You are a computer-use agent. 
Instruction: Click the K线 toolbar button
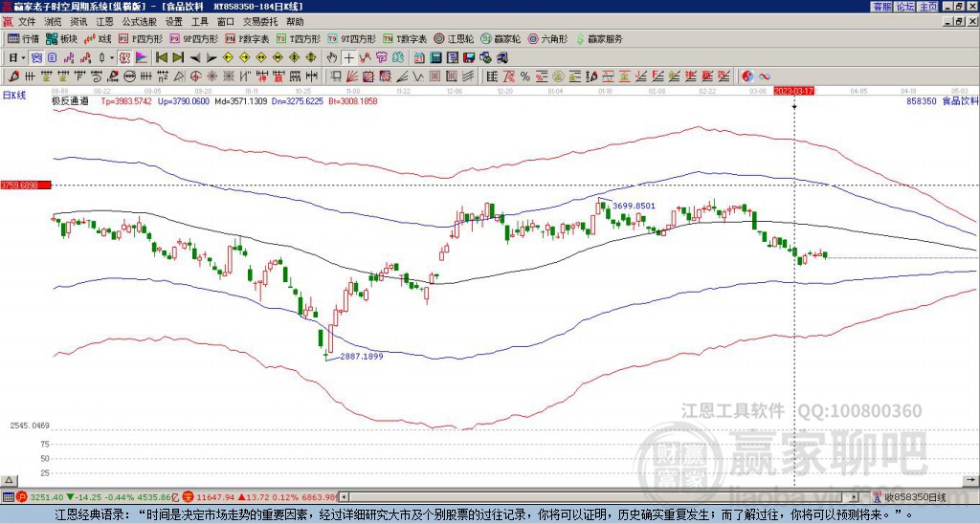[97, 38]
